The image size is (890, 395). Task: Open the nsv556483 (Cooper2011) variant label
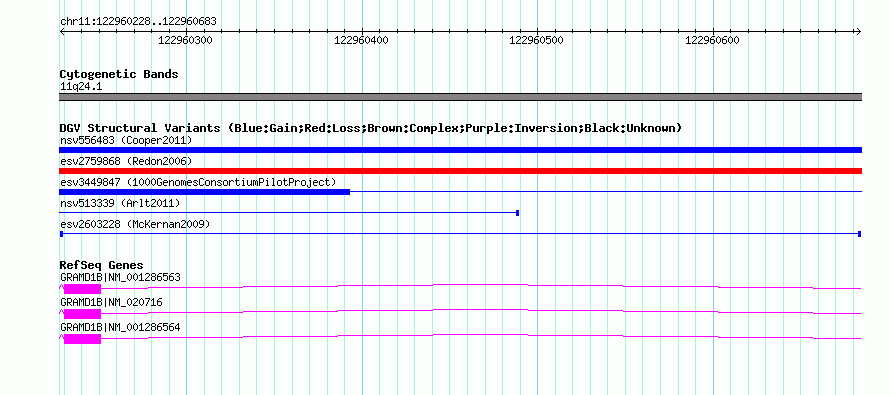[126, 140]
